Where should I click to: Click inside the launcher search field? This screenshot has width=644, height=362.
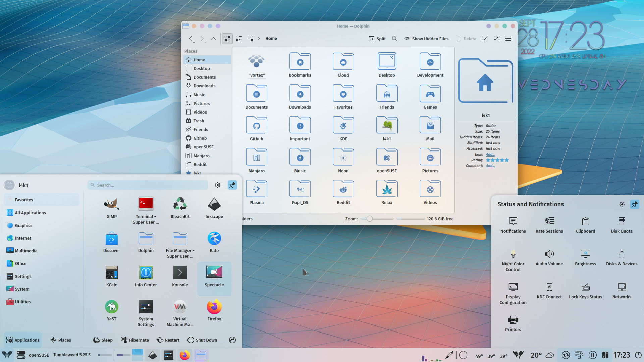point(148,185)
